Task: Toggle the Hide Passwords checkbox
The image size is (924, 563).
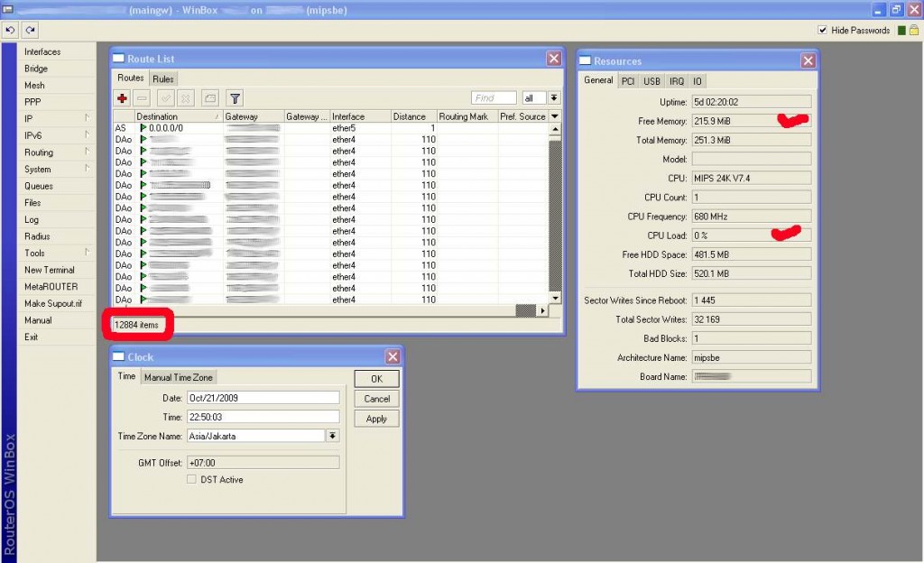Action: (x=822, y=30)
